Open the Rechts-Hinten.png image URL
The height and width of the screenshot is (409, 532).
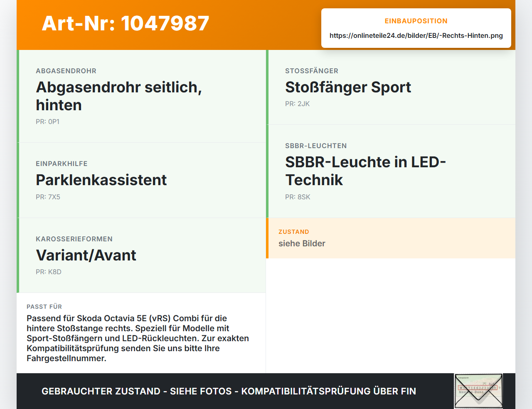coord(416,36)
